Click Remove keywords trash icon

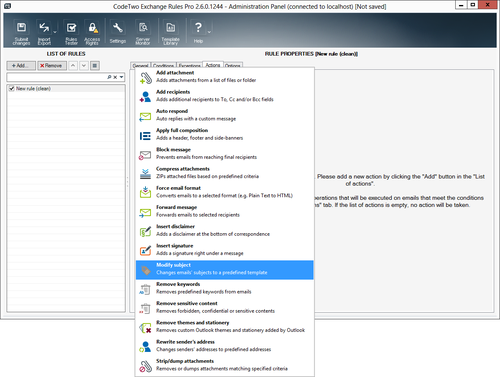(145, 289)
